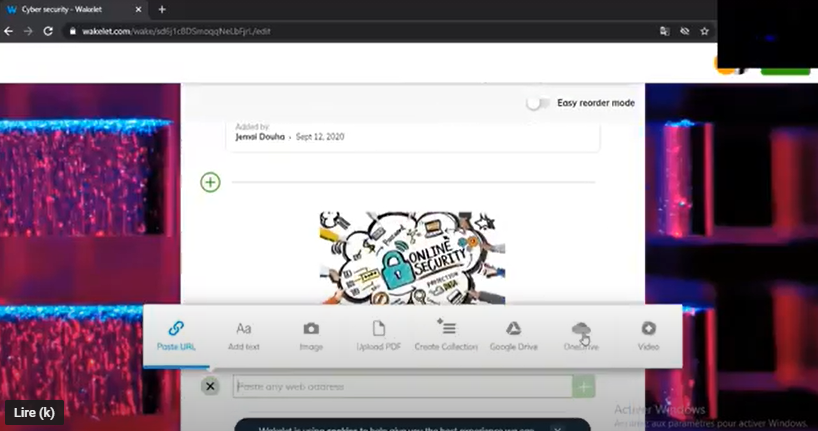The image size is (818, 431).
Task: Click the author name Jemai Douha
Action: (260, 137)
